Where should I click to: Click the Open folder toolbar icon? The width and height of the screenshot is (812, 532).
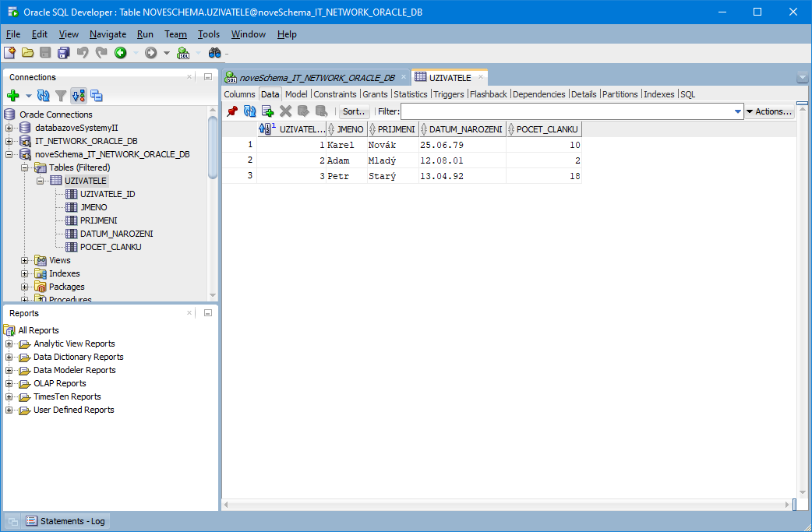27,53
